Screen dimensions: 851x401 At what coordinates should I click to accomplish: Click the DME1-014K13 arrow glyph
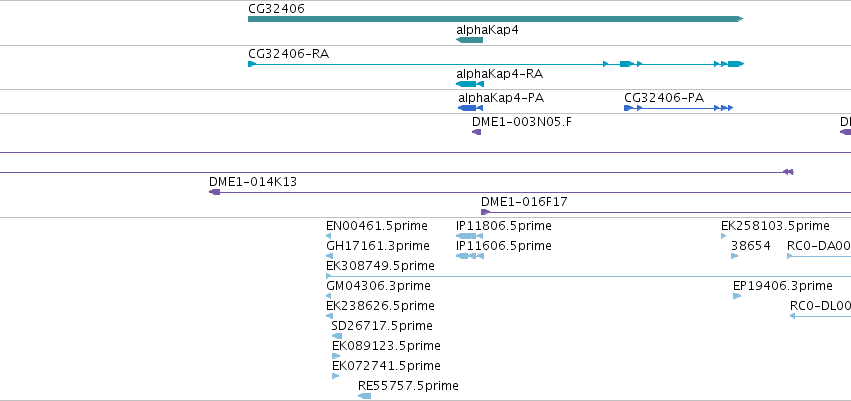pos(214,192)
